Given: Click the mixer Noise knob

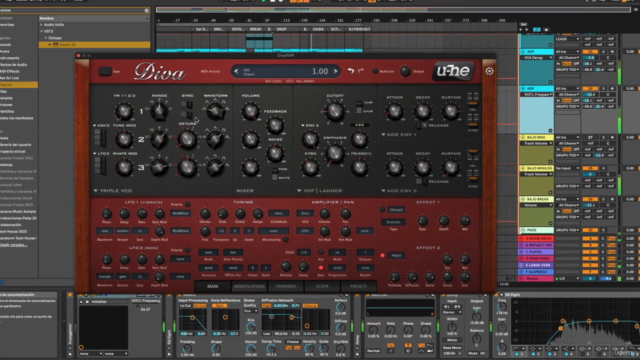Looking at the screenshot, I should (x=275, y=153).
